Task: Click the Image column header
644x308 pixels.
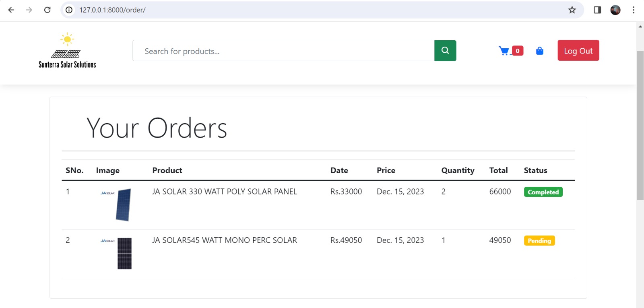Action: pyautogui.click(x=107, y=170)
